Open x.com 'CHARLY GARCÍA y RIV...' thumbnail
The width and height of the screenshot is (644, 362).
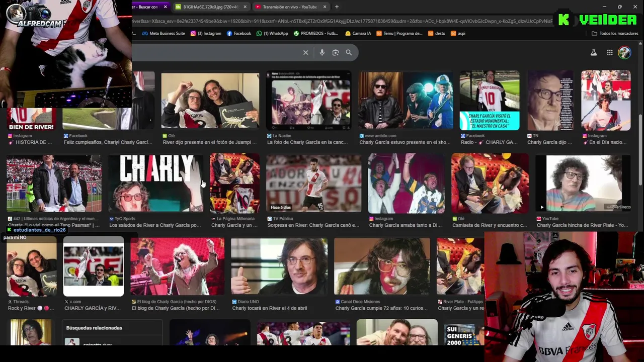(x=94, y=266)
